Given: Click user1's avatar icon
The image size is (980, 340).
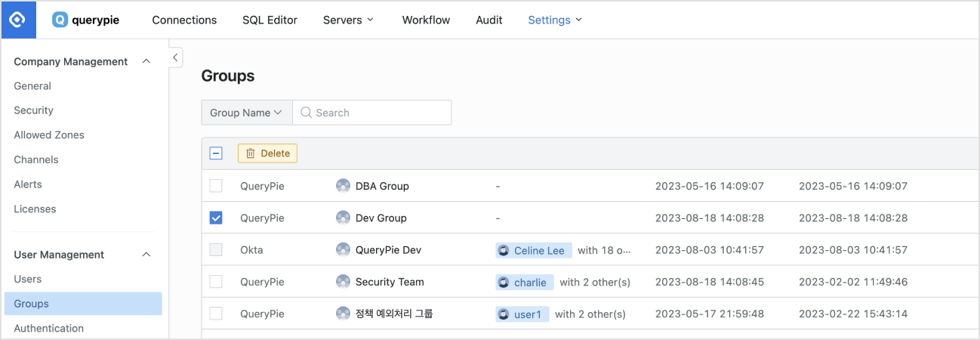Looking at the screenshot, I should pyautogui.click(x=504, y=314).
